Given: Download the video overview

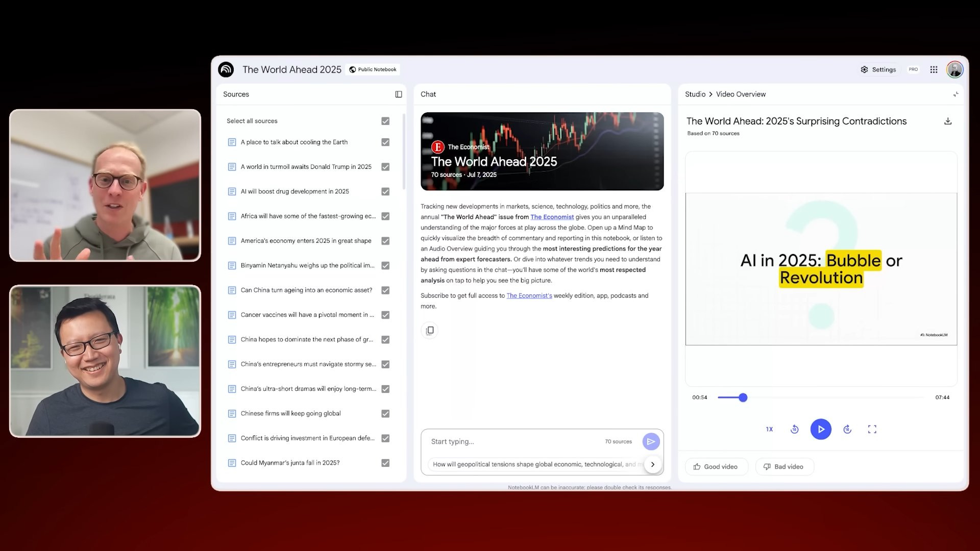Looking at the screenshot, I should pos(948,121).
